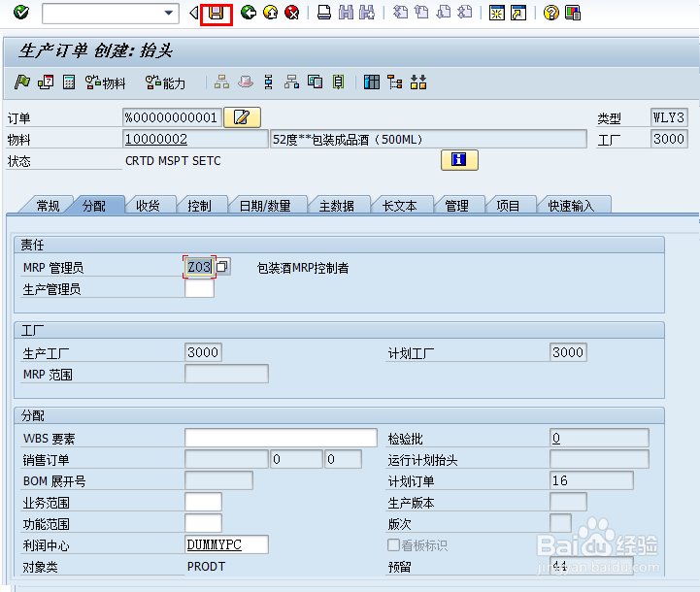Switch to the 项目 tab
The width and height of the screenshot is (700, 592).
508,206
